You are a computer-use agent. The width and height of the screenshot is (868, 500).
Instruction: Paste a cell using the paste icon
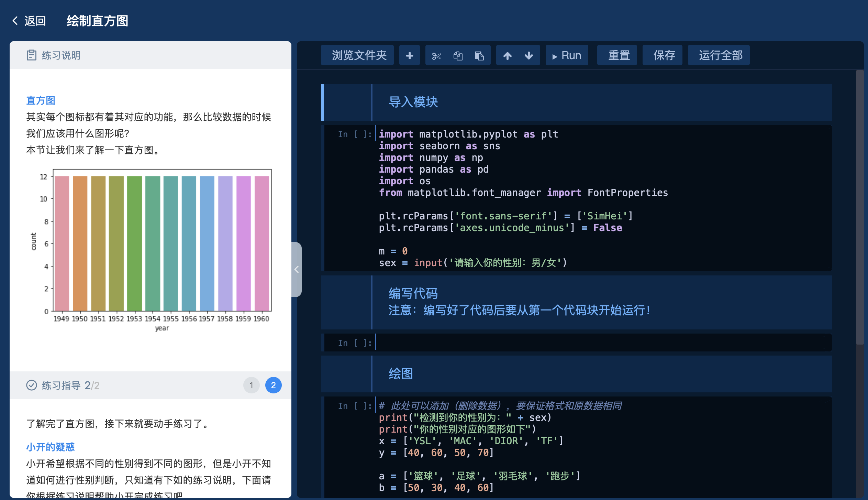480,55
